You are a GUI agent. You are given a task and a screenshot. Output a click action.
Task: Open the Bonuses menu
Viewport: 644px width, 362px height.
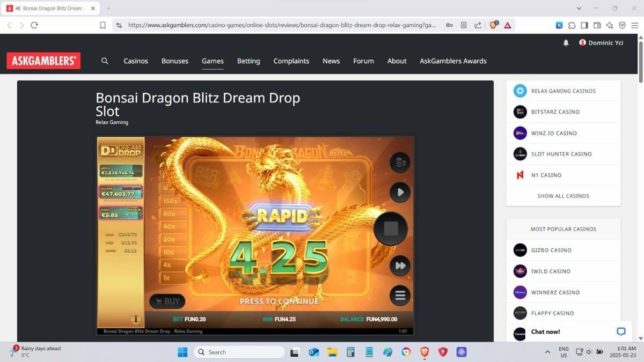coord(175,61)
